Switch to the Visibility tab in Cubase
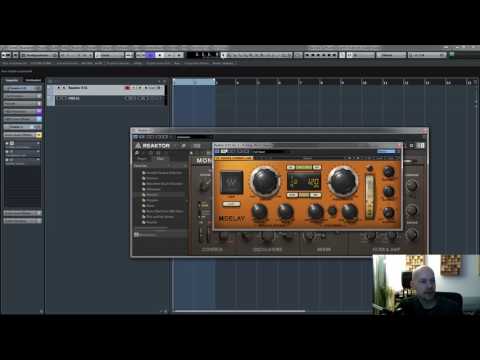The height and width of the screenshot is (360, 480). [33, 80]
